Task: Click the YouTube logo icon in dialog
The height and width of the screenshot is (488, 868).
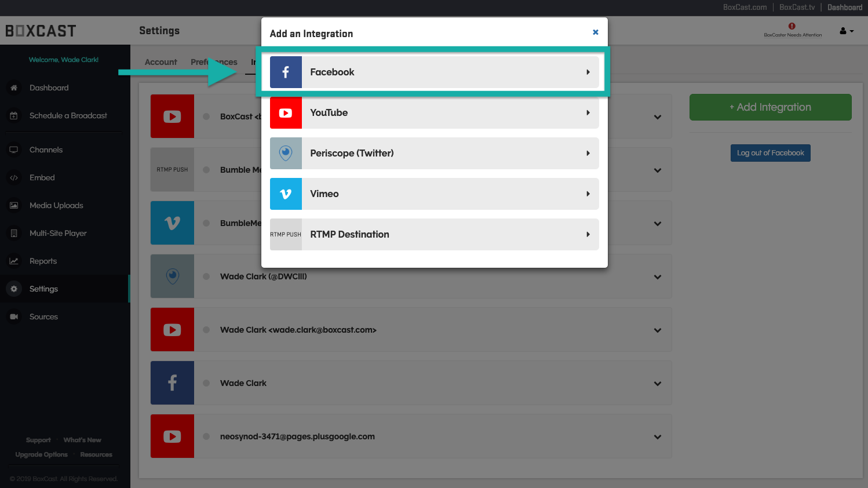Action: [286, 112]
